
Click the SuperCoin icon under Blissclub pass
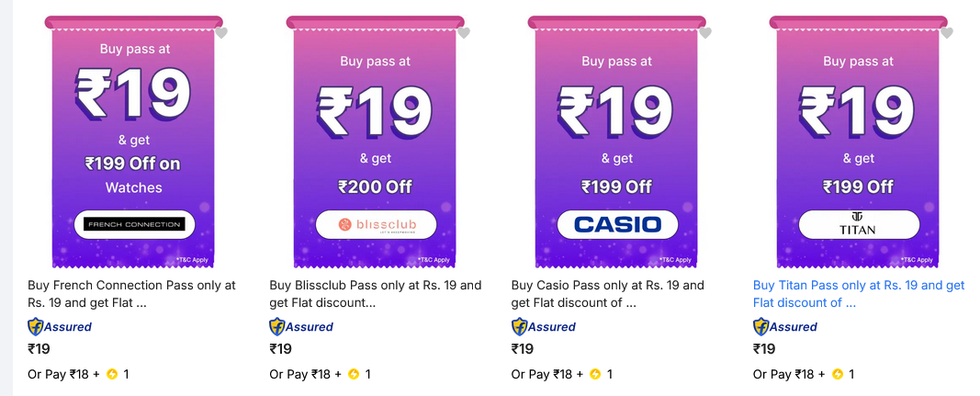(x=354, y=374)
